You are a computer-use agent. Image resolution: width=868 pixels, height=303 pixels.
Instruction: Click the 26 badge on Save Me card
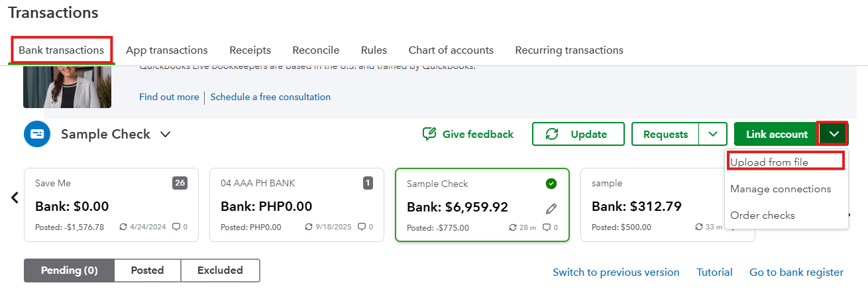pos(180,183)
